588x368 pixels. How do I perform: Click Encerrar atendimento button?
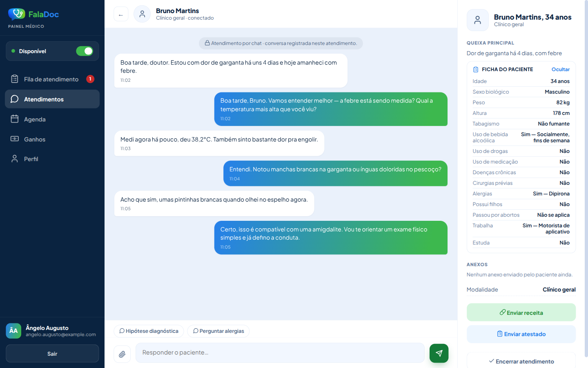tap(521, 361)
